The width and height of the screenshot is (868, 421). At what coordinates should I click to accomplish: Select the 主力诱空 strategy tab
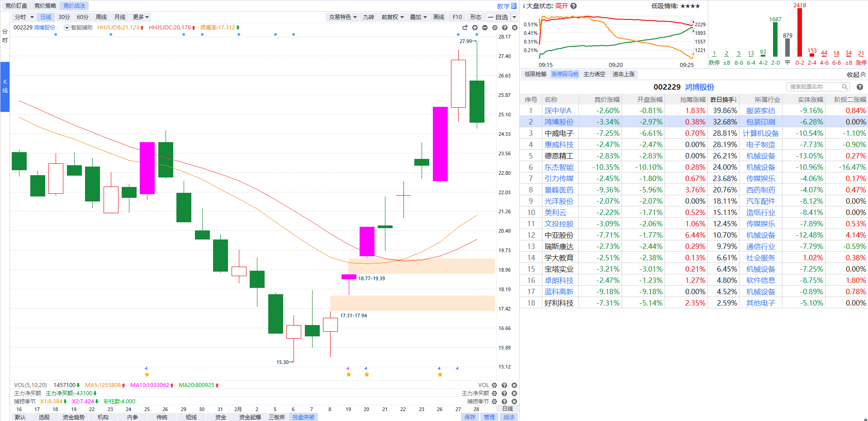coord(594,74)
